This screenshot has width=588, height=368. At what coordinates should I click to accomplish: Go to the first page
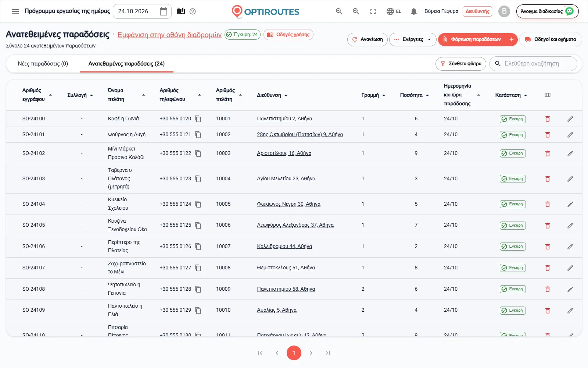pyautogui.click(x=260, y=353)
